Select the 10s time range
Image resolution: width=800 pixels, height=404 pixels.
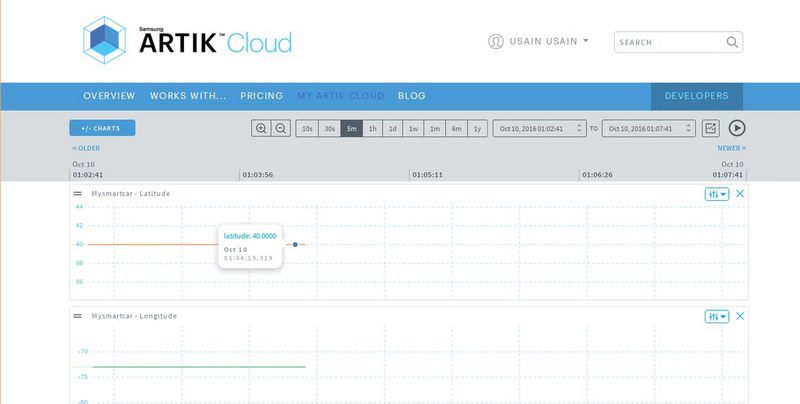pyautogui.click(x=307, y=129)
